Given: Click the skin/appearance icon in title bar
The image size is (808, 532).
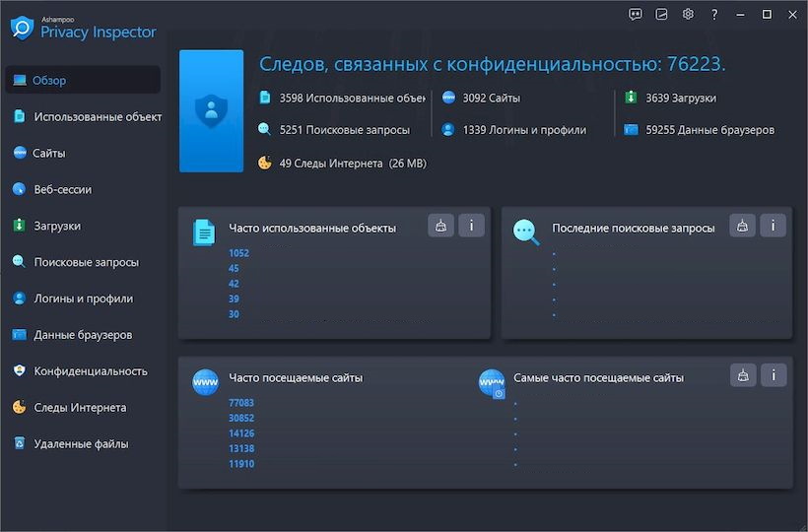Looking at the screenshot, I should 661,15.
